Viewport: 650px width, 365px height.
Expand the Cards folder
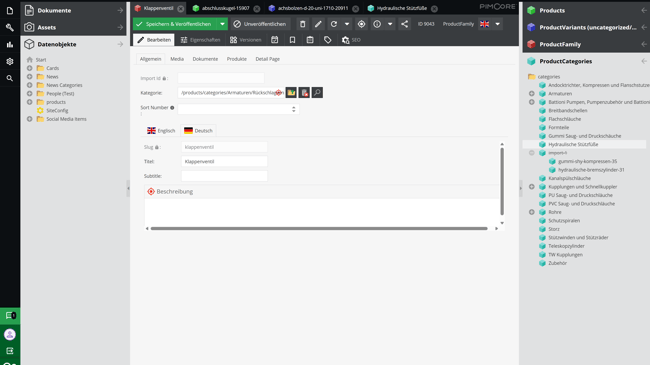click(x=29, y=68)
